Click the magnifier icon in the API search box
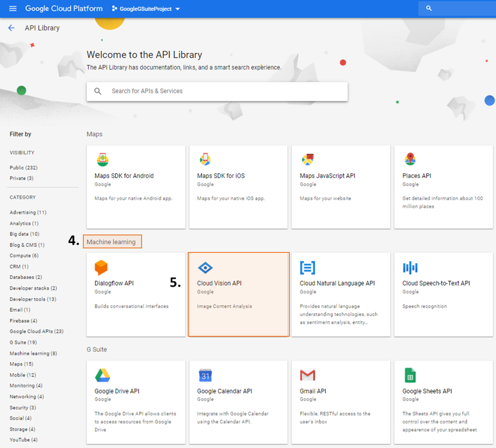The width and height of the screenshot is (496, 448). pyautogui.click(x=98, y=91)
